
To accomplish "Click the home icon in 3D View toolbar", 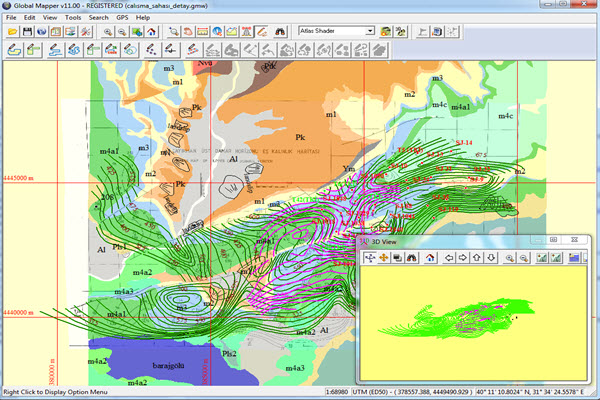I will 429,257.
